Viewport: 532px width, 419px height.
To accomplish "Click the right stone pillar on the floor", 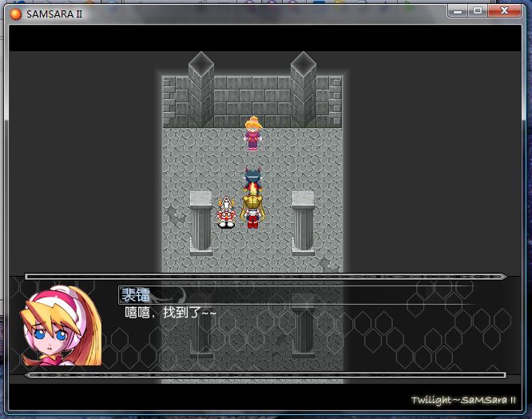I will [303, 223].
